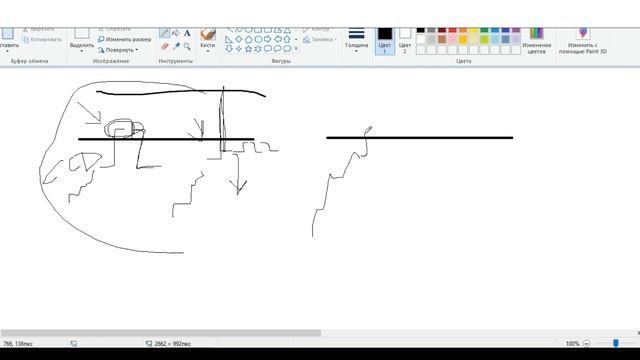
Task: Pick the gold color swatch
Action: 463,39
